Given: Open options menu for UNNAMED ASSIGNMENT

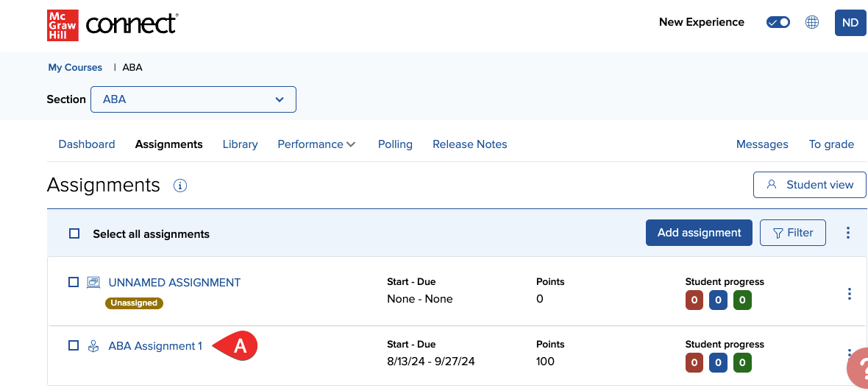Looking at the screenshot, I should (x=849, y=294).
